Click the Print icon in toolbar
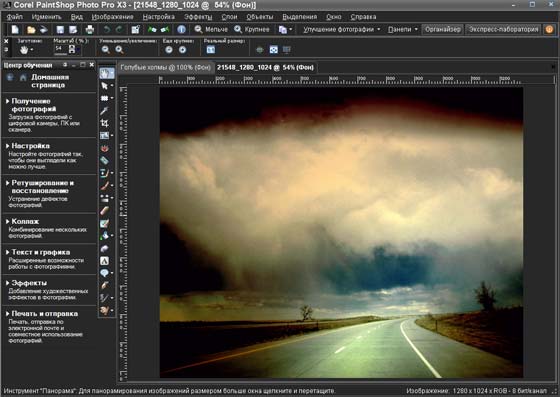Screen dimensions: 560x397 (90, 30)
